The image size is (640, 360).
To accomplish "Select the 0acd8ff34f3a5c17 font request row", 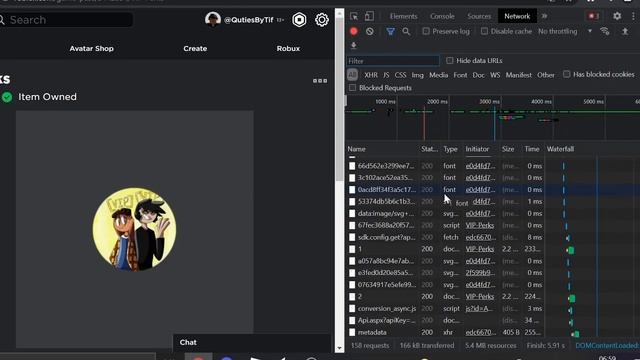I will tap(493, 189).
